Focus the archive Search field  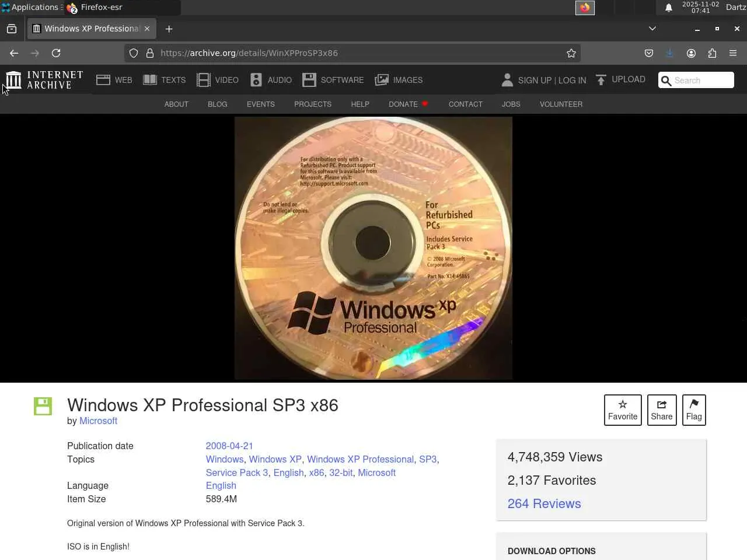[696, 80]
